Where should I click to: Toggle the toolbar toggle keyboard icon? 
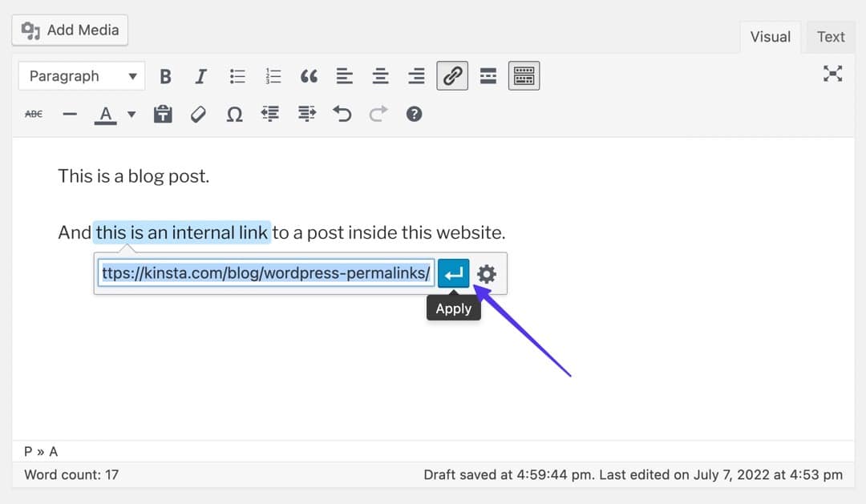coord(524,76)
